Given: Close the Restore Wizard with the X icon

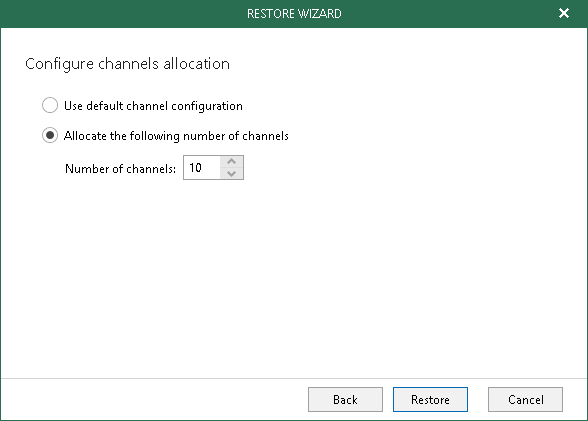Looking at the screenshot, I should (564, 13).
